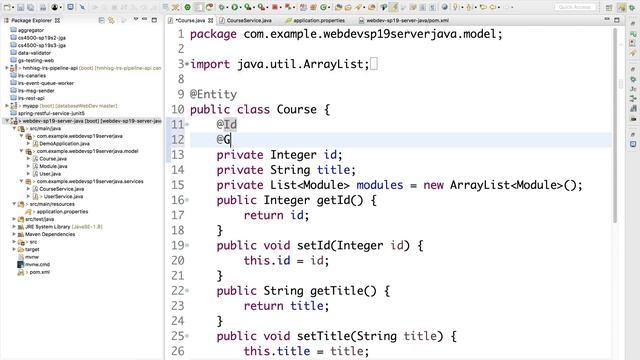
Task: Collapse all in Package Explorer
Action: click(102, 20)
